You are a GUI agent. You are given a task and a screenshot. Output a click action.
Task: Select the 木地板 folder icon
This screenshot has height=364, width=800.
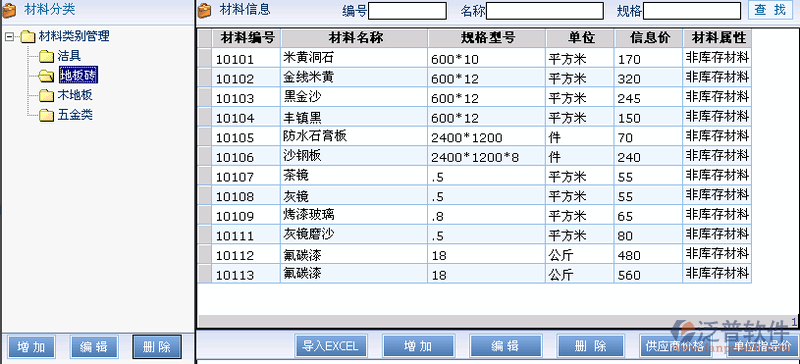click(x=46, y=95)
